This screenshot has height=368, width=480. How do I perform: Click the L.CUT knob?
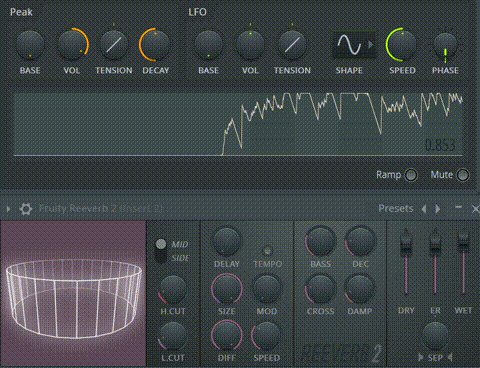pos(172,336)
